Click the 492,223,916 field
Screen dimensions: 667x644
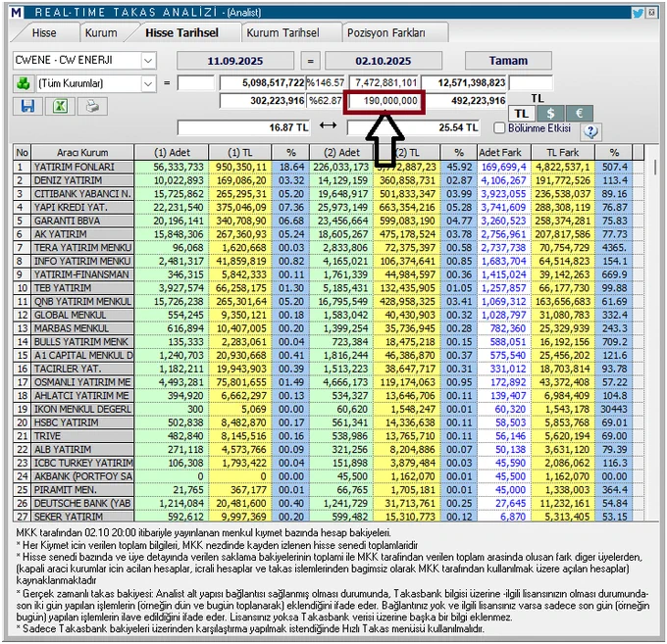coord(464,101)
